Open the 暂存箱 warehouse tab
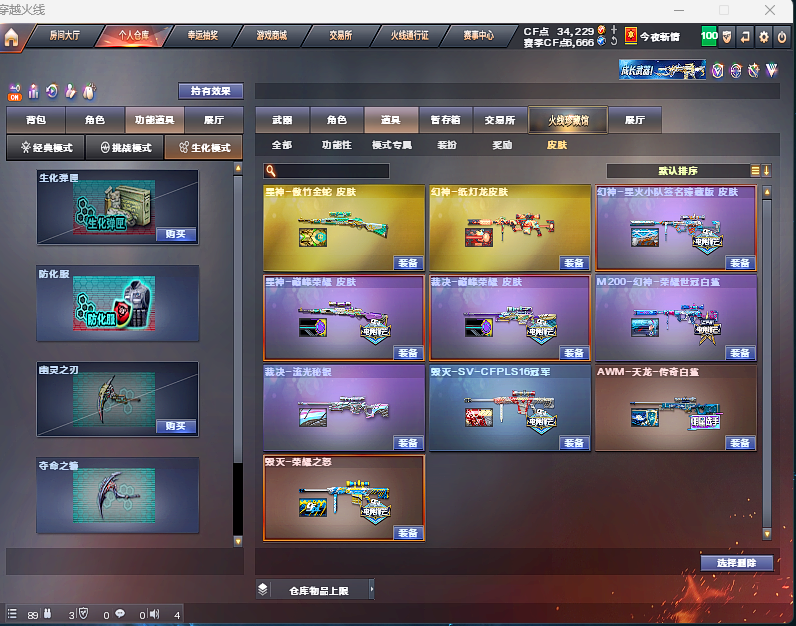Viewport: 796px width, 626px height. 445,120
